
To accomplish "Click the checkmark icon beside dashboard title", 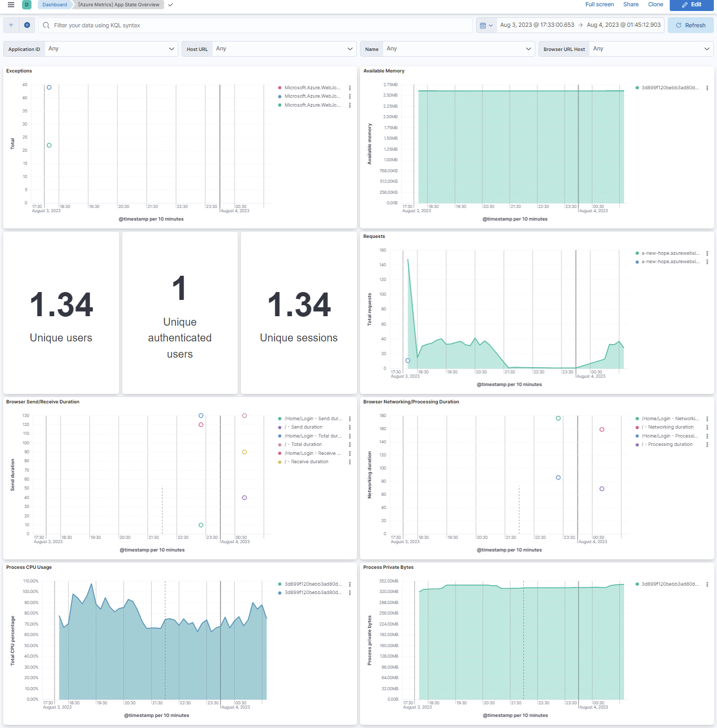I will 171,5.
